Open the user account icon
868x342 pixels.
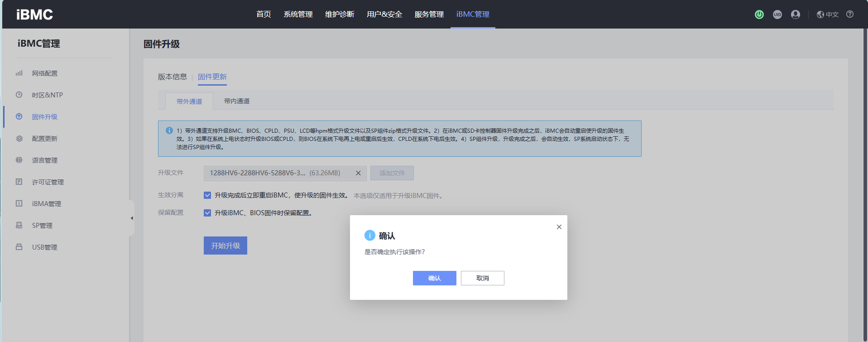pos(796,14)
